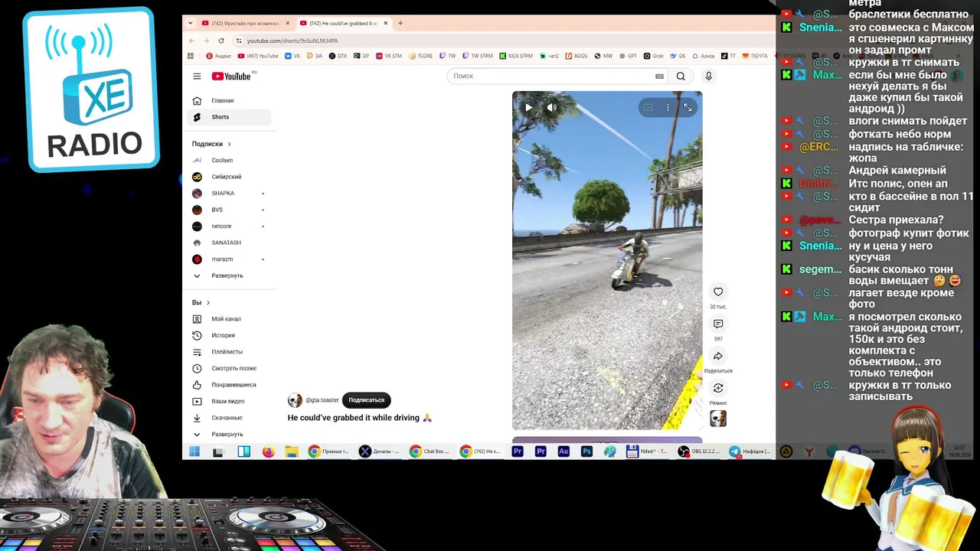The height and width of the screenshot is (551, 980).
Task: Toggle the captions button on the Short player
Action: pos(648,108)
